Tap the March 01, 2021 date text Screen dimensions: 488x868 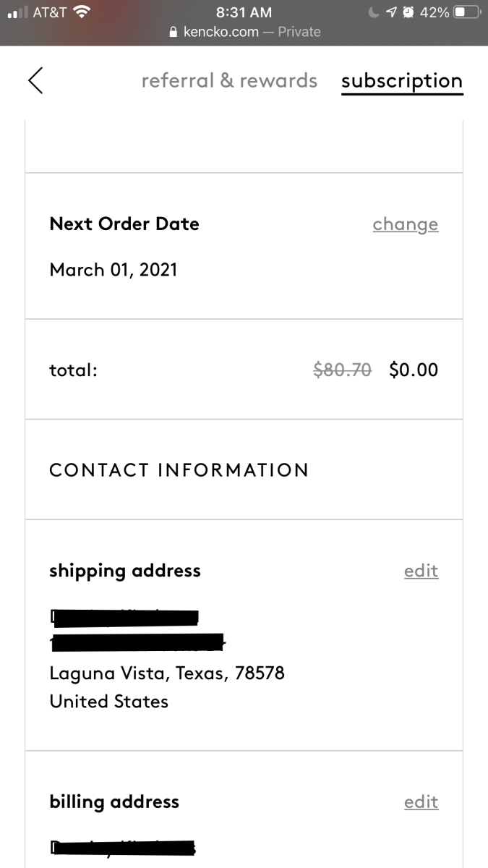coord(114,271)
